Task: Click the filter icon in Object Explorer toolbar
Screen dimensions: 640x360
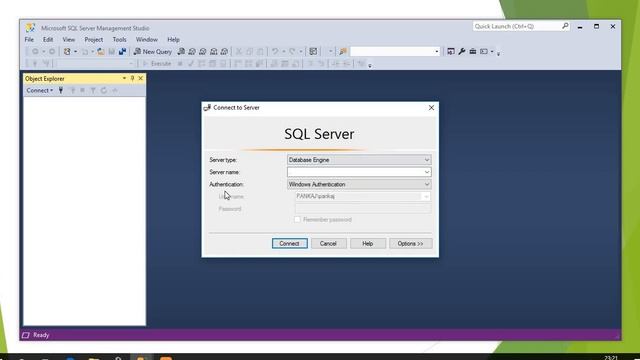Action: (x=93, y=90)
